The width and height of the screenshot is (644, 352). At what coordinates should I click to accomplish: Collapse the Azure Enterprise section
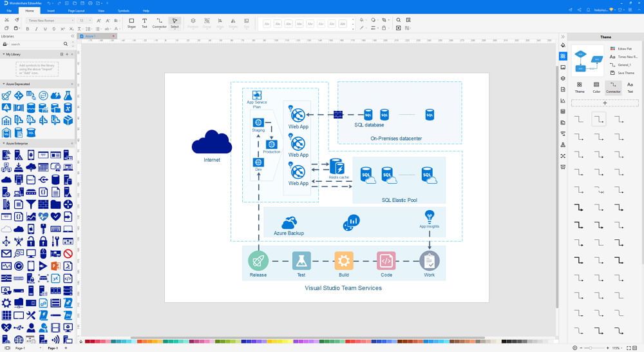pos(4,144)
